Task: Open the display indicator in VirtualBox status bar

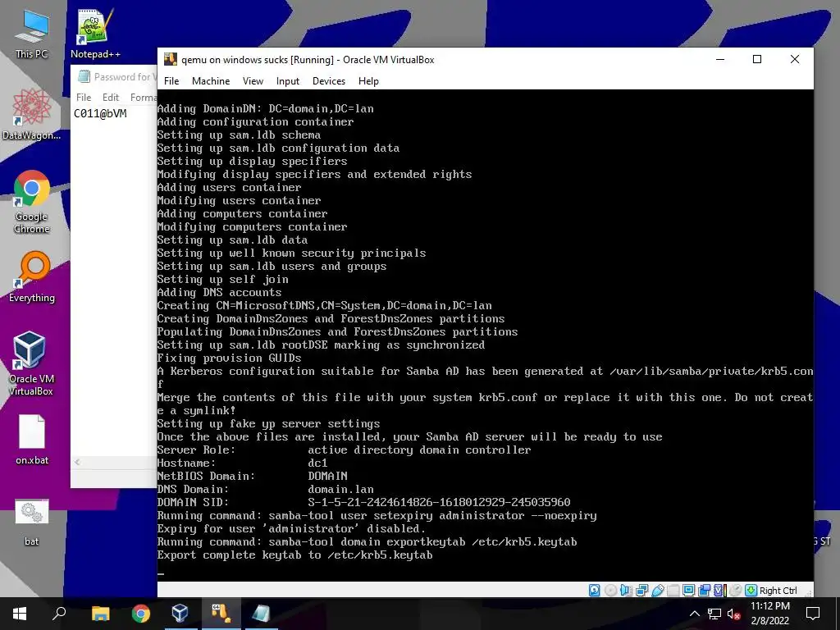Action: pos(689,591)
